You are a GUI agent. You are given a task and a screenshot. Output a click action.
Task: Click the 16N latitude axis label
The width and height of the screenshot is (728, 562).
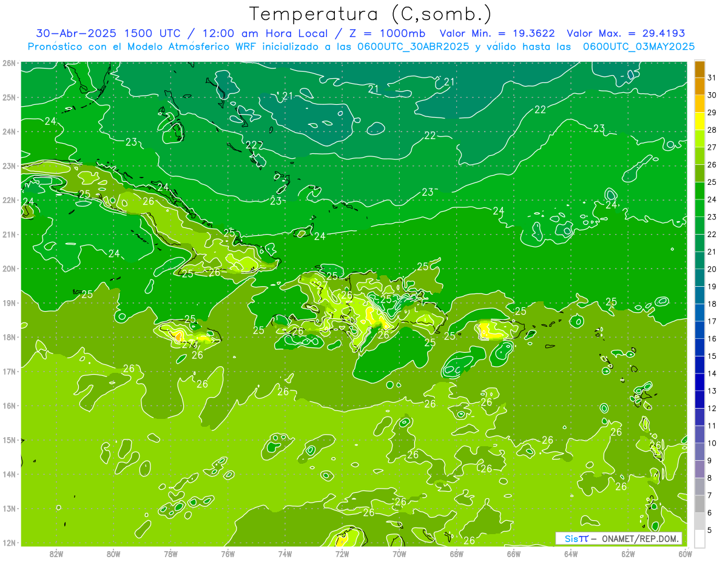tap(8, 406)
